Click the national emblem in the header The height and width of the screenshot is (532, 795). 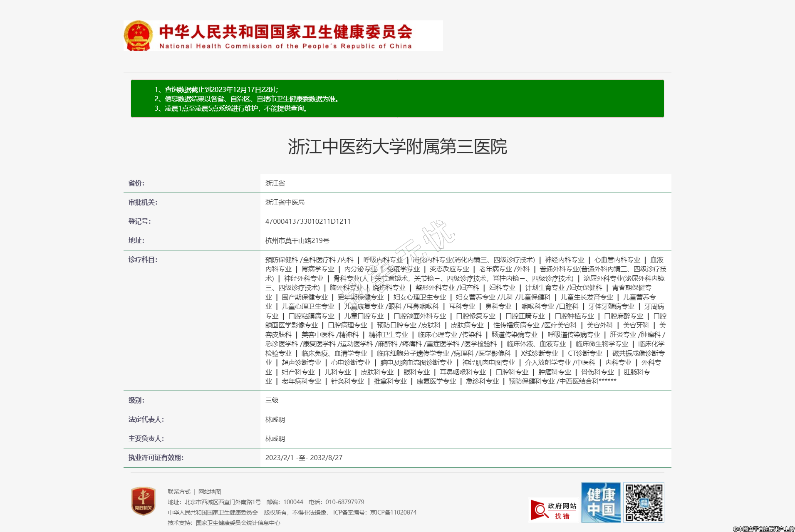138,36
